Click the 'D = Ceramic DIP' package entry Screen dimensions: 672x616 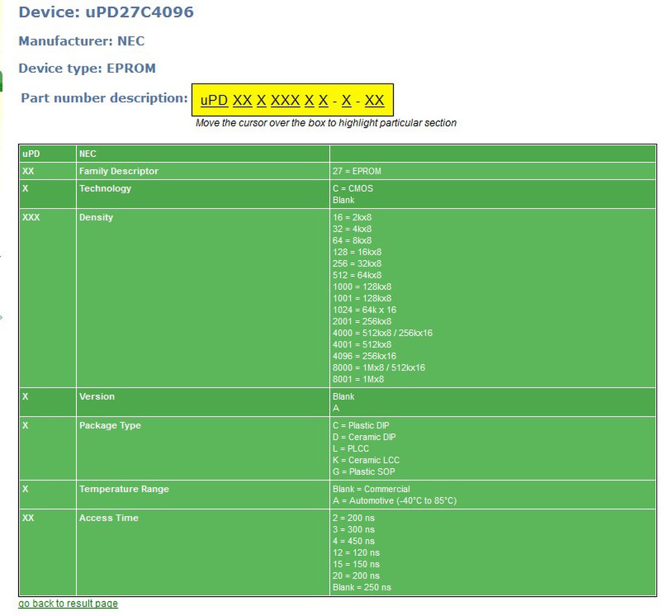click(365, 437)
